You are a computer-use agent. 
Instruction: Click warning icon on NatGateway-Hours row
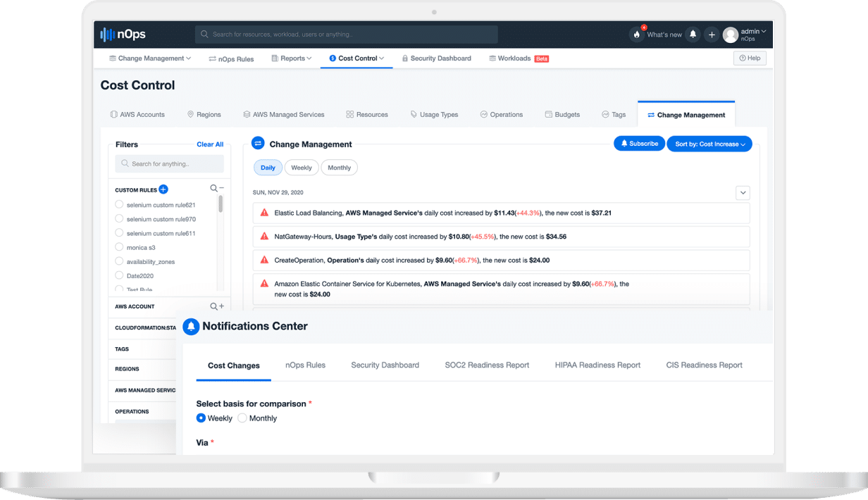[265, 237]
